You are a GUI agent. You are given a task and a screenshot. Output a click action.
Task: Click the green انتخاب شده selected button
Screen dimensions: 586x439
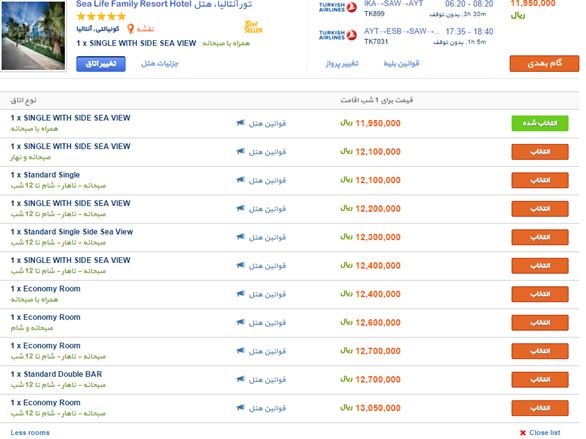click(540, 123)
